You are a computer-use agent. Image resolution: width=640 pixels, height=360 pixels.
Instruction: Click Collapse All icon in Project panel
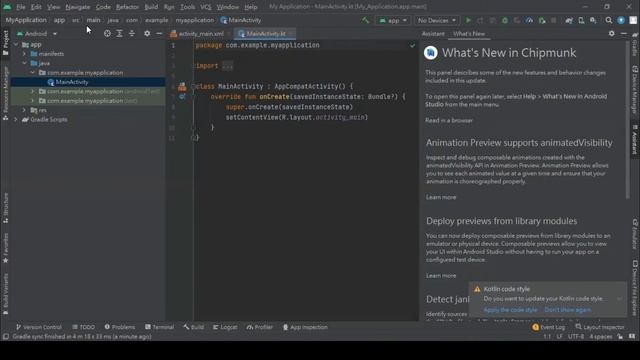coord(131,33)
